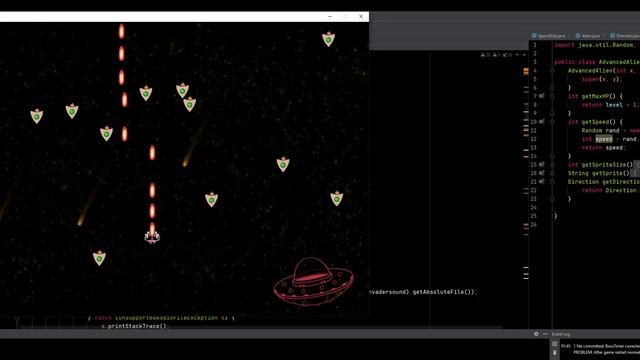640x360 pixels.
Task: Click the lowest alien ship near bottom left
Action: pos(99,258)
